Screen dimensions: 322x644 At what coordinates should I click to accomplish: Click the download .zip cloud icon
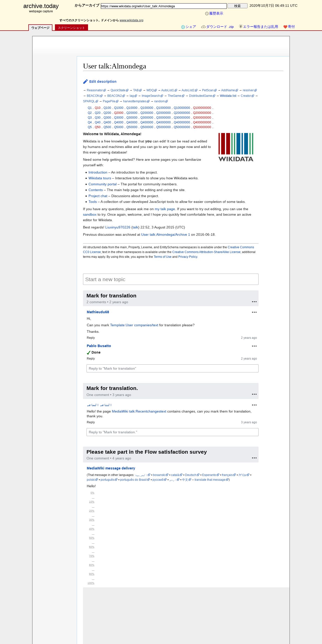203,27
